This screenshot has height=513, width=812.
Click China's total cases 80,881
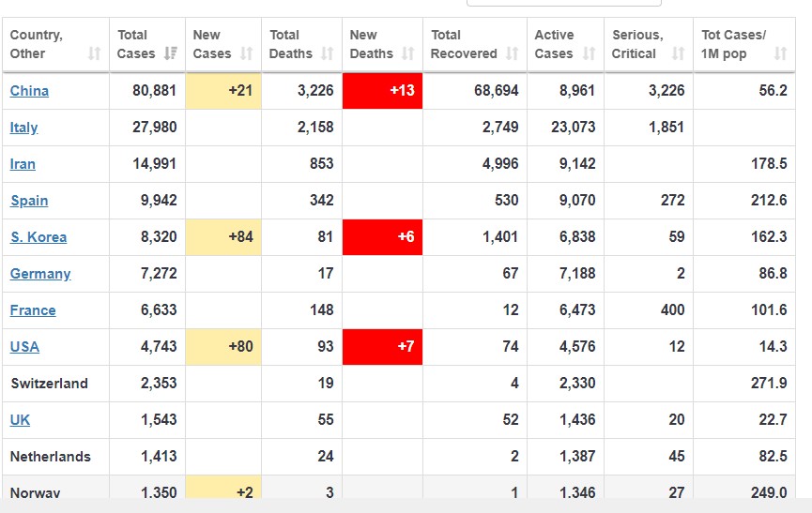(154, 90)
